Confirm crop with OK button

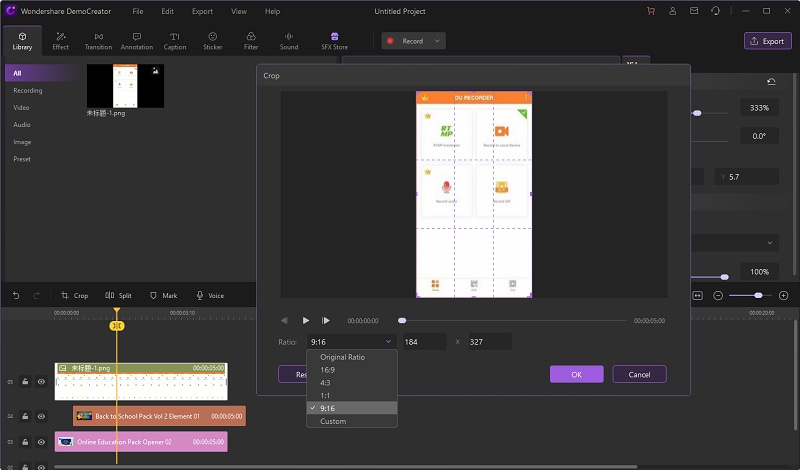click(x=577, y=375)
